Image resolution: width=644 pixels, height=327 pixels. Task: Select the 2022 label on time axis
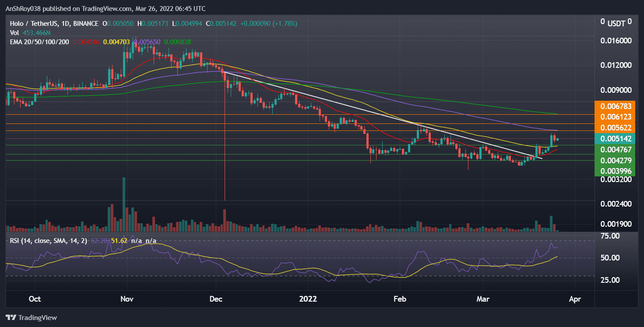coord(308,299)
